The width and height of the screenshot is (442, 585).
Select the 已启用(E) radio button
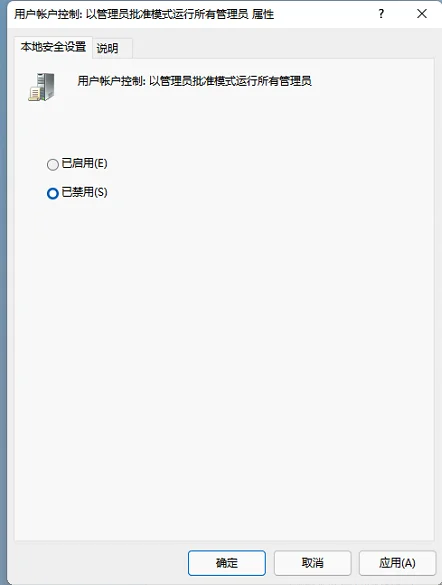(x=53, y=164)
